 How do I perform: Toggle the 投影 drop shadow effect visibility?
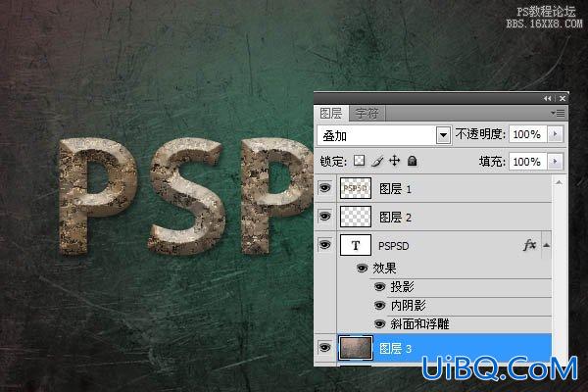(379, 287)
